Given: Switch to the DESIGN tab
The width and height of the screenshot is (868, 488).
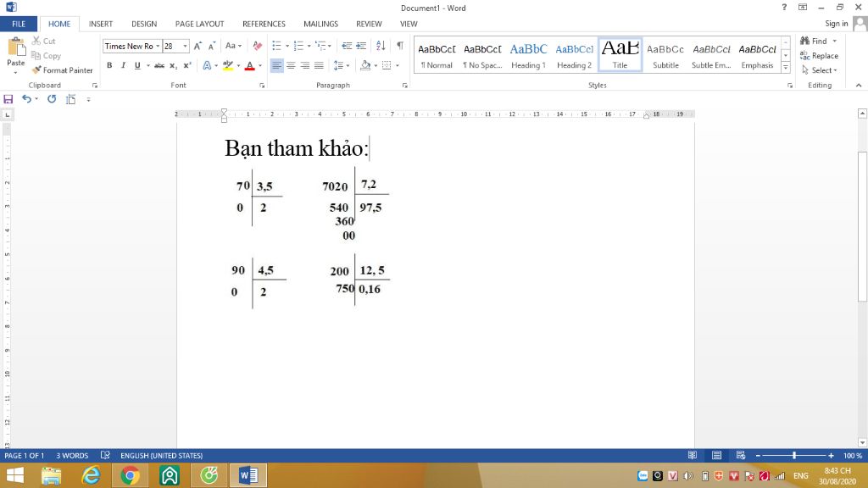Looking at the screenshot, I should [144, 24].
